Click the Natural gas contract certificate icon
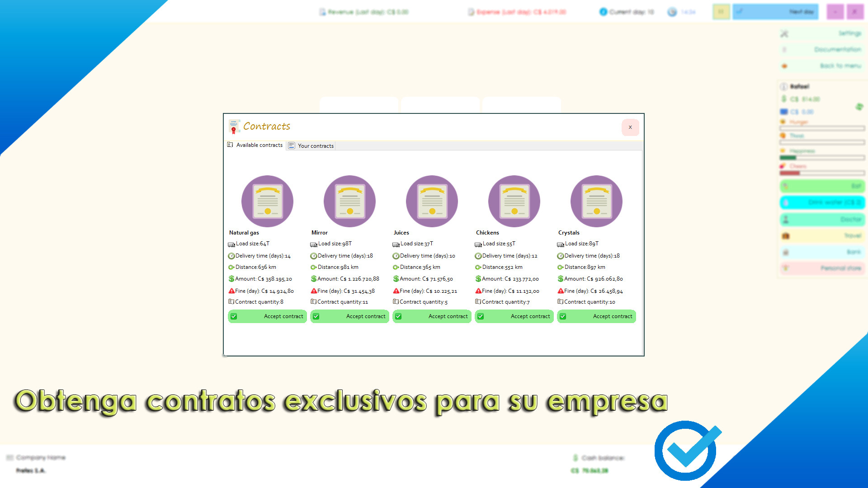Screen dimensions: 868x488 point(267,201)
